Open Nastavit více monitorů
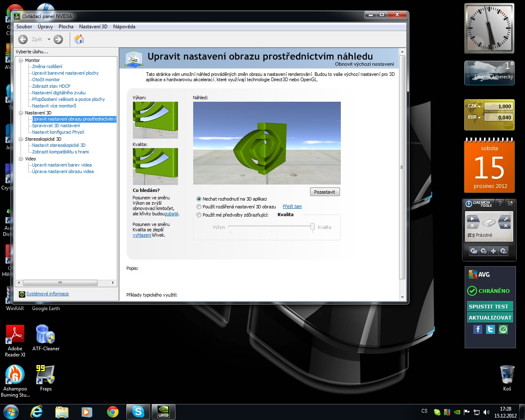Viewport: 525px width, 420px height. [x=54, y=106]
